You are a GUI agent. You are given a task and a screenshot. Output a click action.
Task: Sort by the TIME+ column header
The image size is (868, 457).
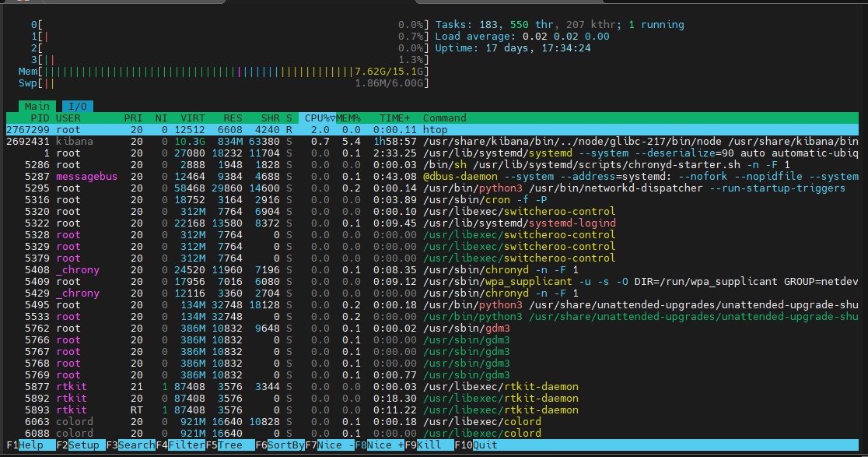click(394, 118)
